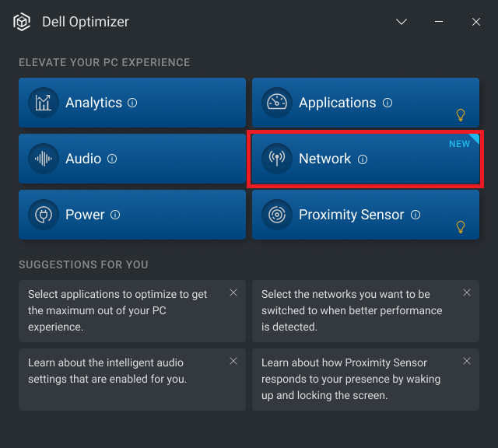Click the Applications speedometer icon

[277, 103]
